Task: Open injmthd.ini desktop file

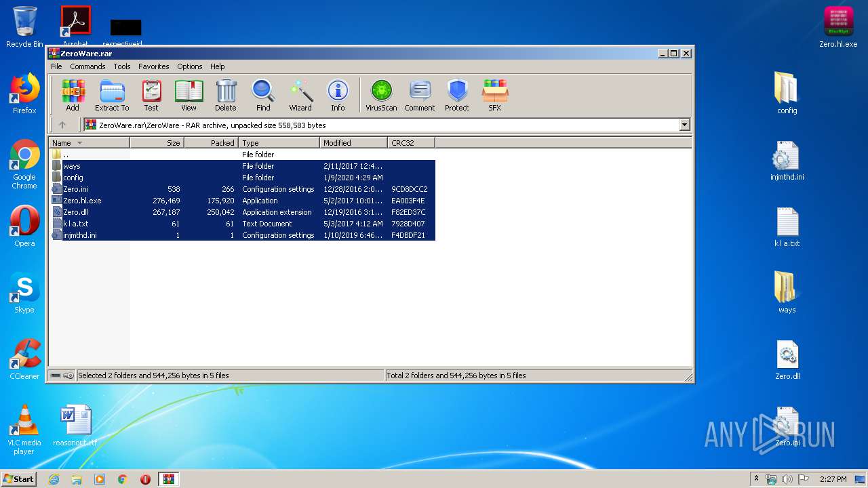Action: point(787,160)
